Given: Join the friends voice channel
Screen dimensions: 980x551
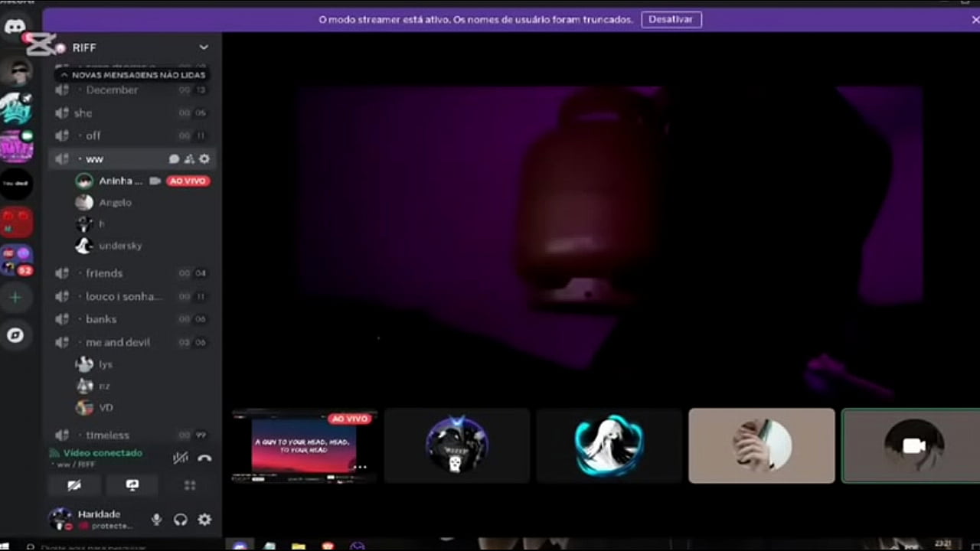Looking at the screenshot, I should coord(104,273).
